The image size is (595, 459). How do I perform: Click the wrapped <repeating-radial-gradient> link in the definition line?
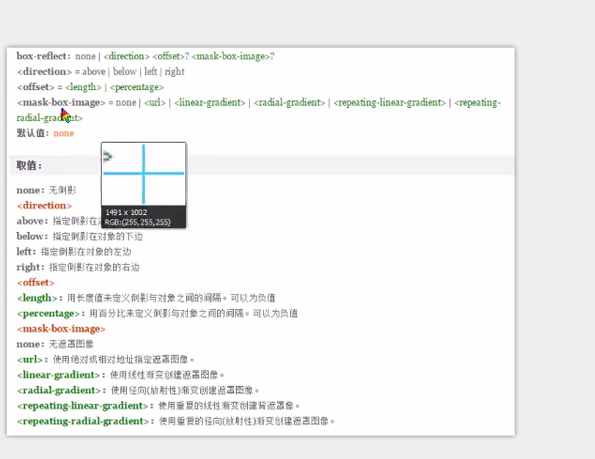[x=49, y=118]
